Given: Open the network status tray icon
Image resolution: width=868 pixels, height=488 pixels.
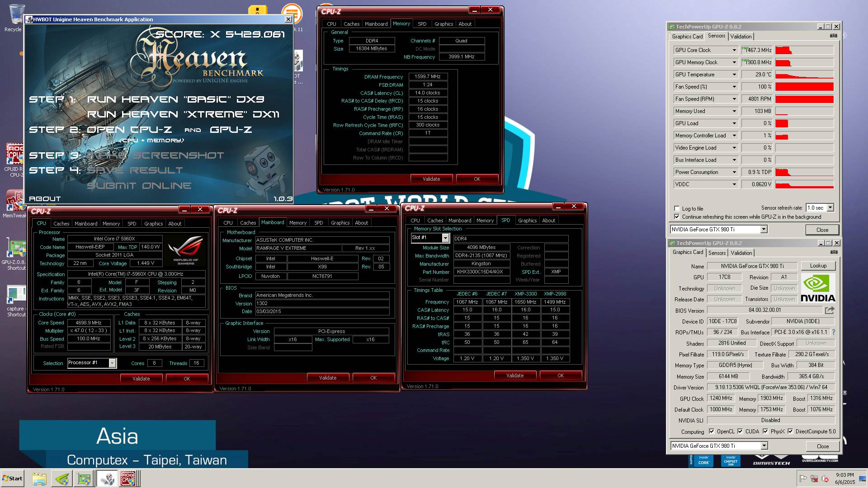Looking at the screenshot, I should click(814, 479).
